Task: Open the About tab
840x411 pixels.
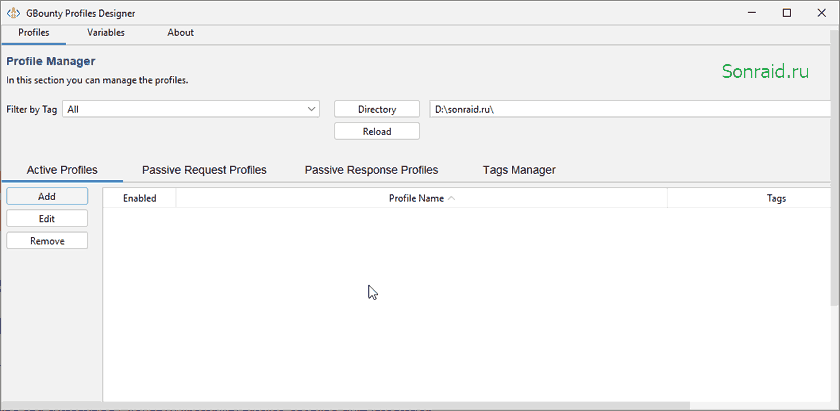Action: [181, 33]
